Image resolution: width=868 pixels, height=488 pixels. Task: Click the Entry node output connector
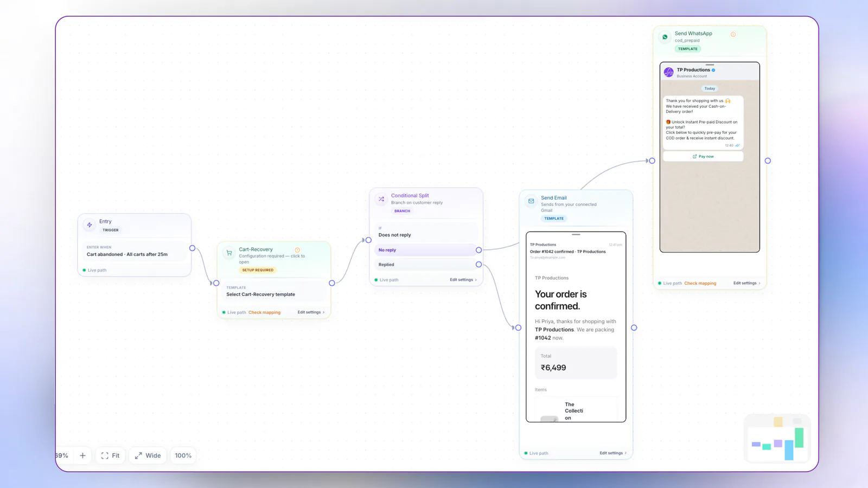point(192,248)
